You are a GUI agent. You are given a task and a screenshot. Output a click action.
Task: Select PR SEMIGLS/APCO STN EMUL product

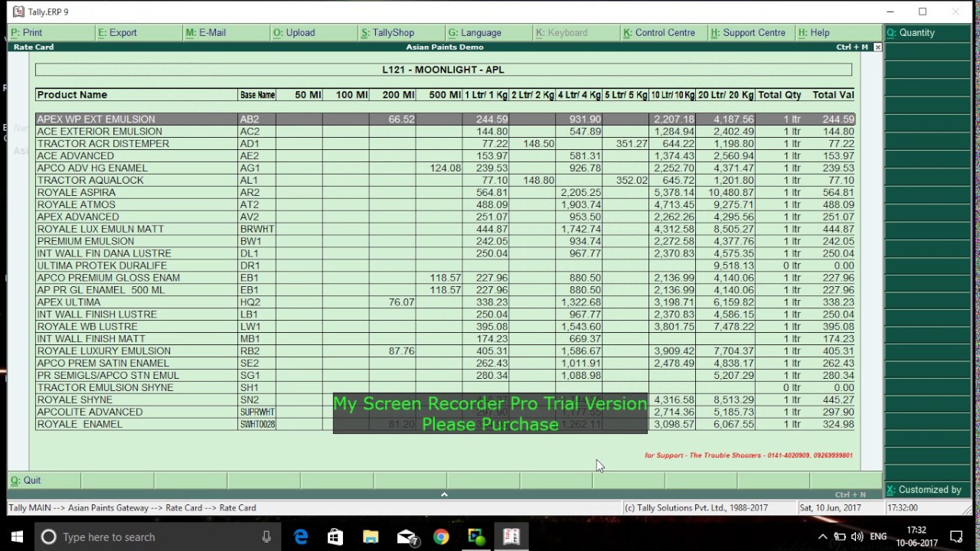[108, 376]
